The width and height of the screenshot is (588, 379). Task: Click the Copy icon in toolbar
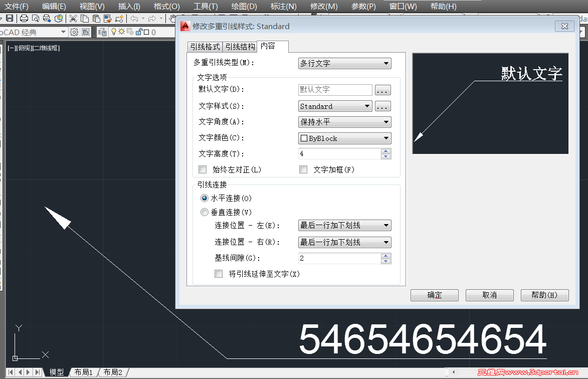coord(85,19)
